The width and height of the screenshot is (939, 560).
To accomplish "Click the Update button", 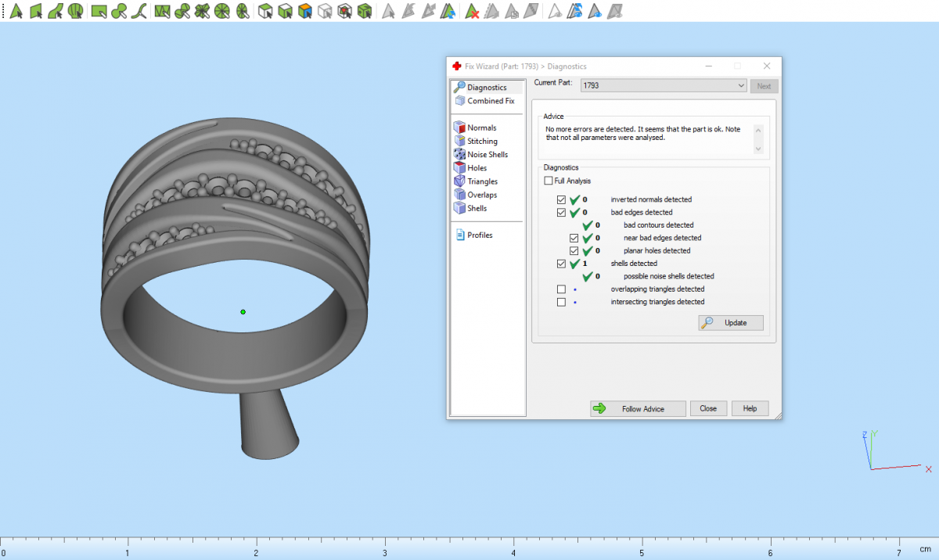I will (731, 323).
